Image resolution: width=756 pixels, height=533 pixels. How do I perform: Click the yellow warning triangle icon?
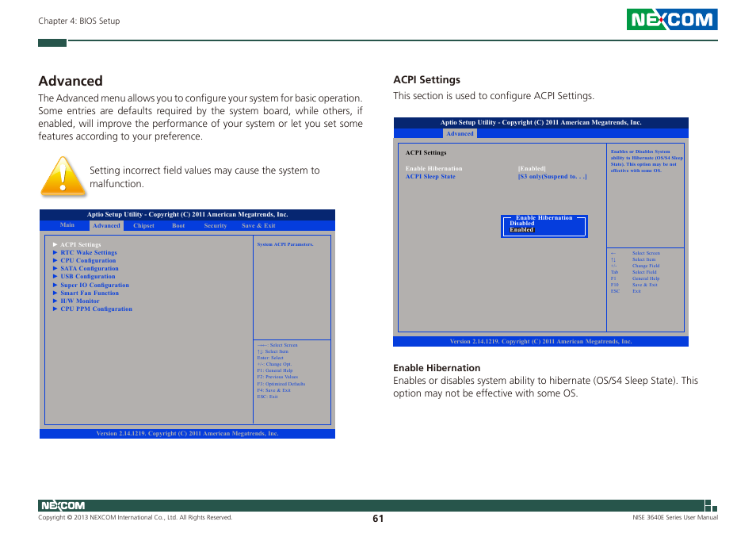pyautogui.click(x=63, y=177)
